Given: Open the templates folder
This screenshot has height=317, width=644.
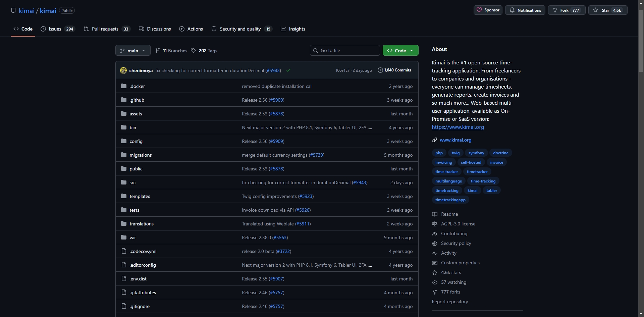Looking at the screenshot, I should [x=140, y=196].
